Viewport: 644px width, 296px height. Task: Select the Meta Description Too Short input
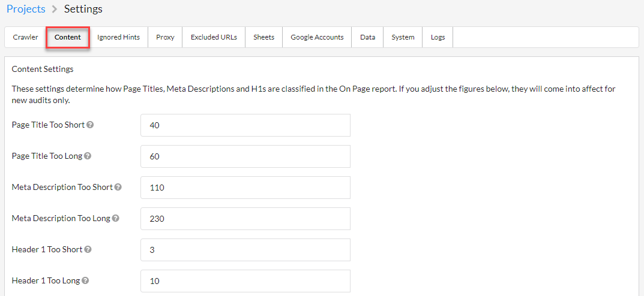(245, 188)
